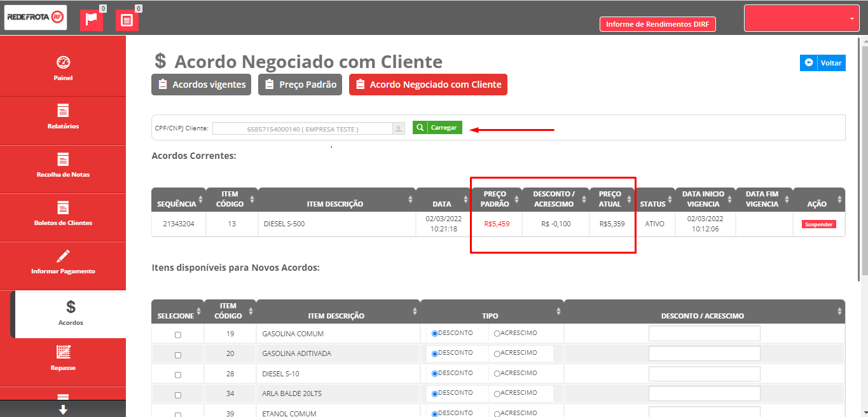Click discount field for Gasolina Comum

pyautogui.click(x=705, y=334)
